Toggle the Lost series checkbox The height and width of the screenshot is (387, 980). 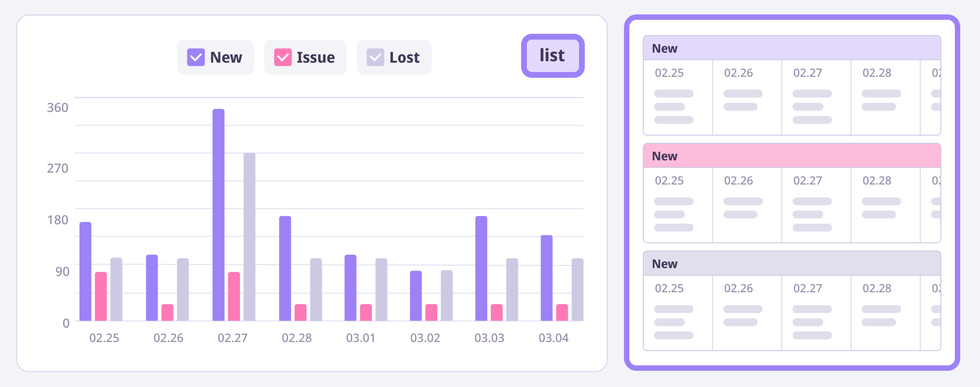tap(375, 58)
